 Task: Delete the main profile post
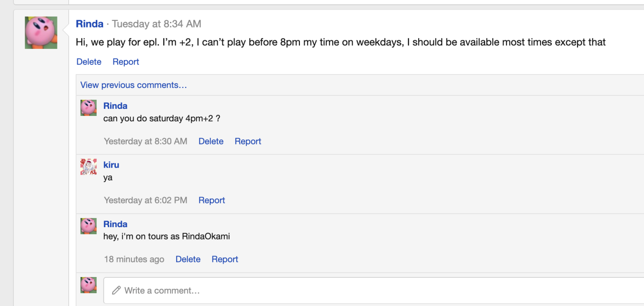[x=89, y=62]
